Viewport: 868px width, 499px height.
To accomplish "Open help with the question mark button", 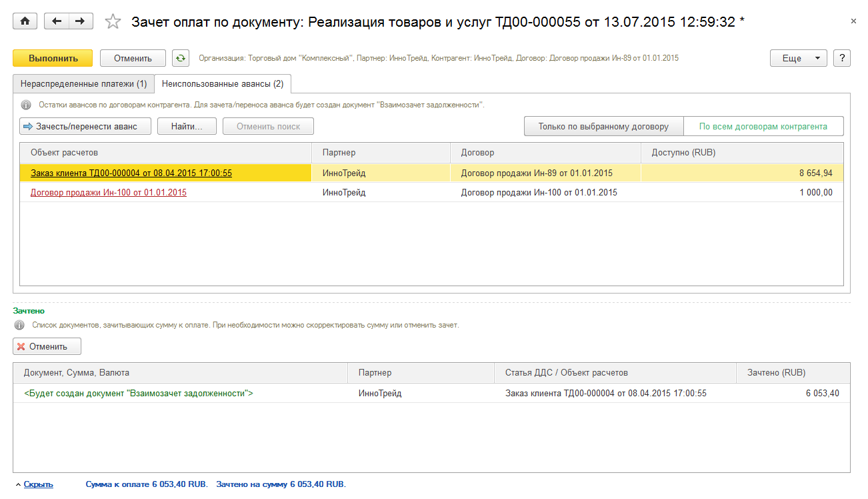I will click(x=842, y=58).
